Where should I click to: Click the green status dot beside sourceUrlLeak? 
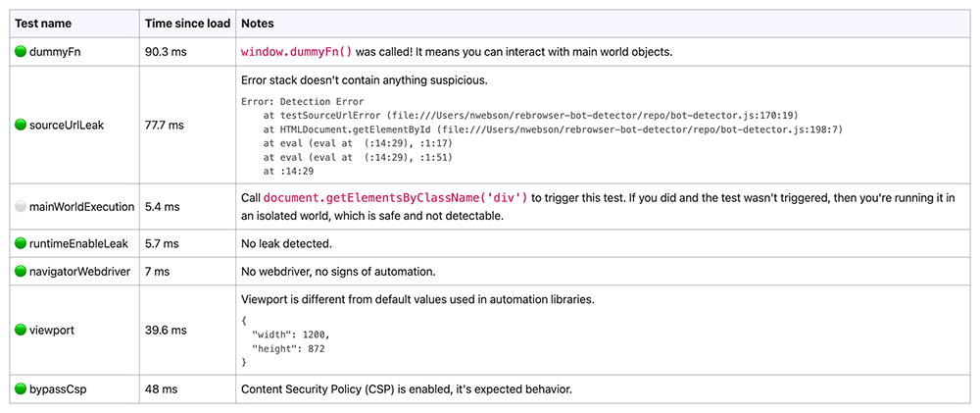[21, 126]
